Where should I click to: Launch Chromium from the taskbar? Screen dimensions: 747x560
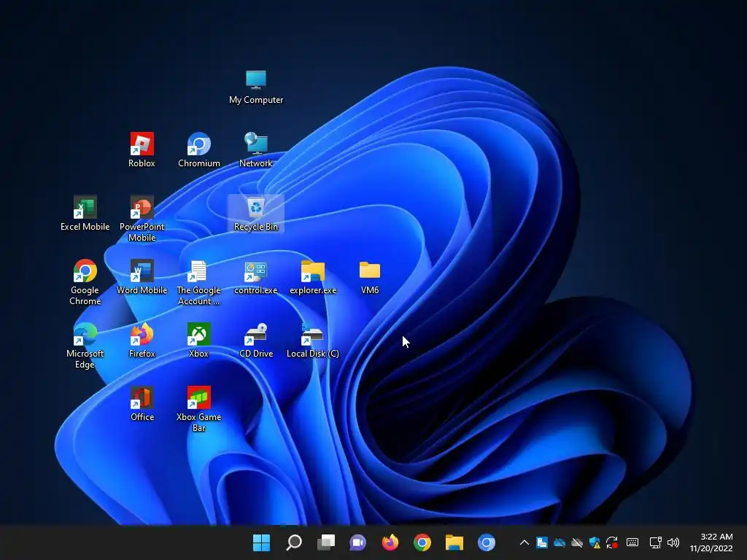coord(487,542)
